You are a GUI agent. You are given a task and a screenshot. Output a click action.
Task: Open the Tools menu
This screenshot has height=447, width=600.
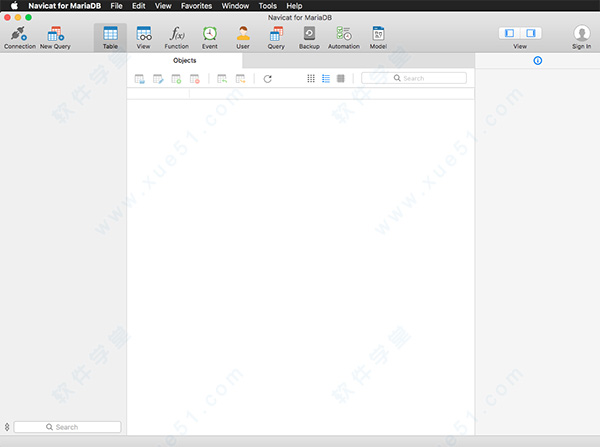(267, 6)
